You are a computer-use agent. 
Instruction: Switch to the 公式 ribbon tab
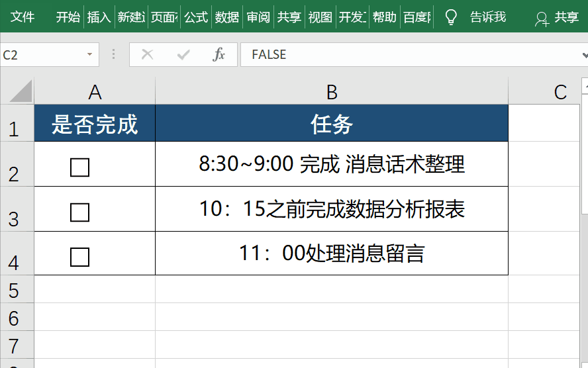(196, 17)
